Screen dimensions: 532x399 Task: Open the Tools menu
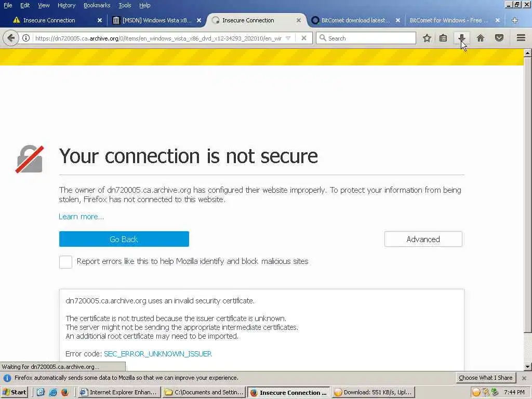coord(125,5)
